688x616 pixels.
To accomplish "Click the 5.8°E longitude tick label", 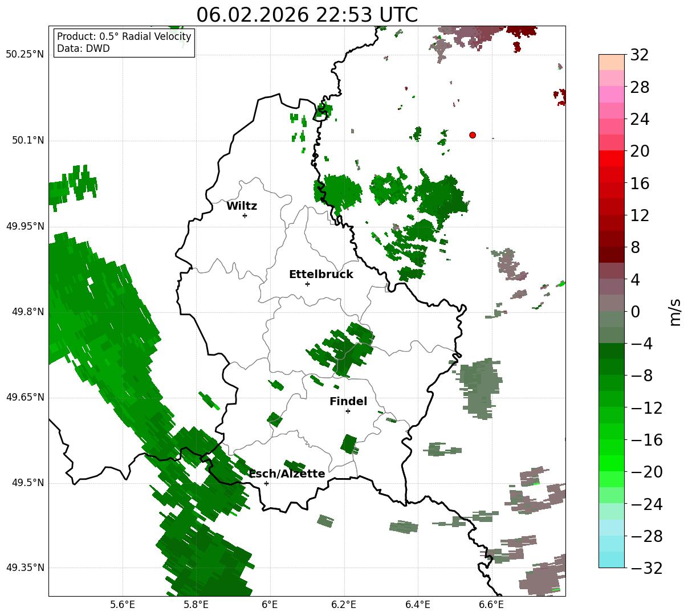I will coord(196,604).
